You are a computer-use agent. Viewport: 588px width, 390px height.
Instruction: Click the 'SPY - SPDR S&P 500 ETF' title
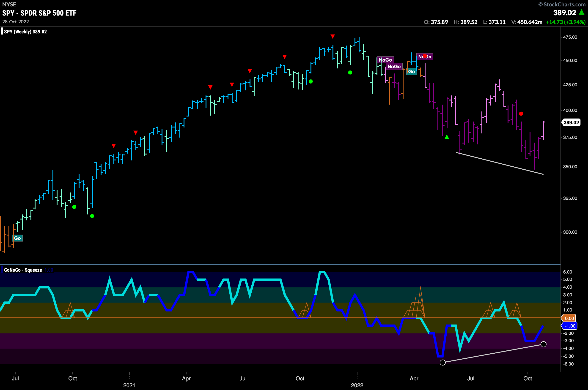pyautogui.click(x=39, y=13)
